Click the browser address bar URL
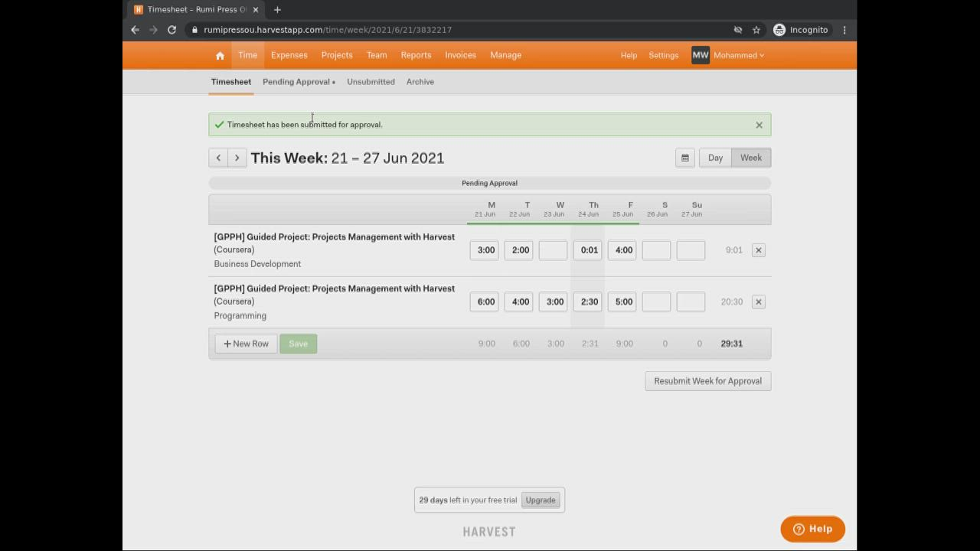 [x=328, y=30]
